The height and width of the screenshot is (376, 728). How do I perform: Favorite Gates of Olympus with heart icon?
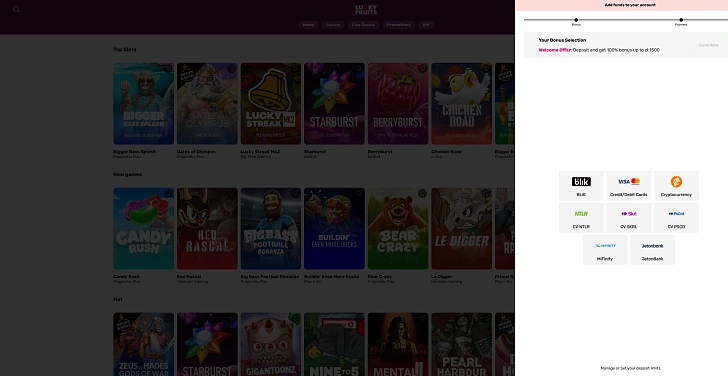(x=231, y=69)
